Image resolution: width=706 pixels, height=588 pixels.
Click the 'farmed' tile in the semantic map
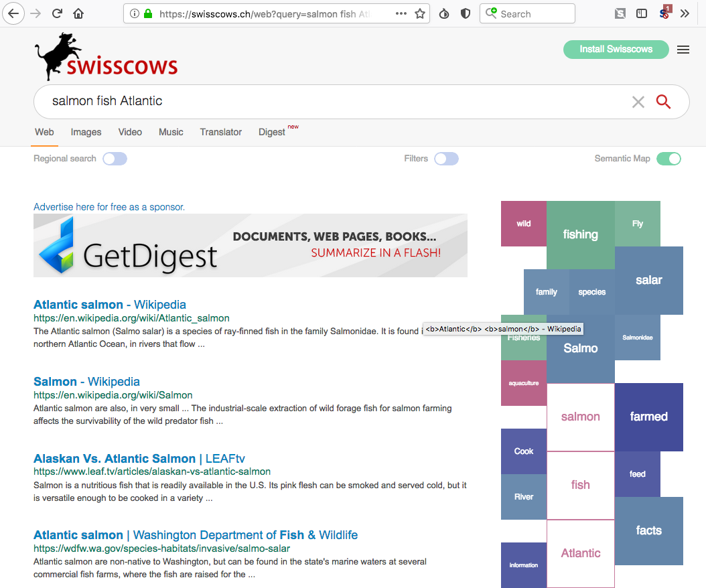pyautogui.click(x=648, y=417)
